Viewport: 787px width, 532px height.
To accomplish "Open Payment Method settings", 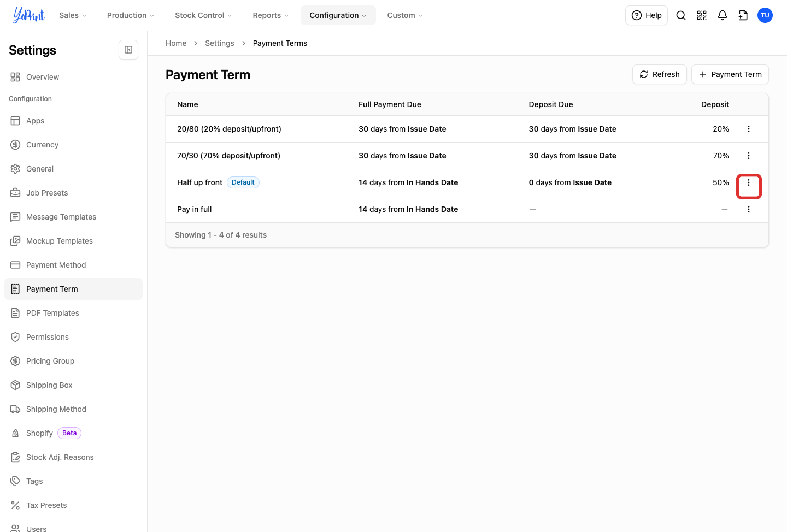I will point(73,265).
